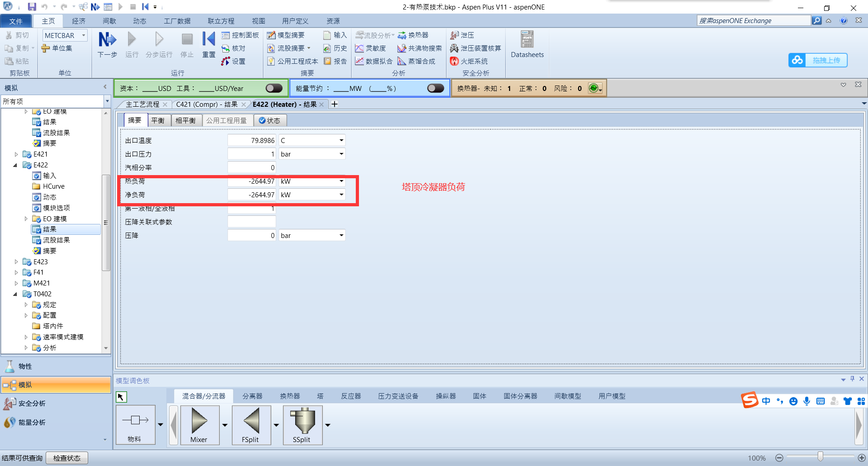868x466 pixels.
Task: Close the E422 (Heater) - 结果 tab
Action: (x=321, y=105)
